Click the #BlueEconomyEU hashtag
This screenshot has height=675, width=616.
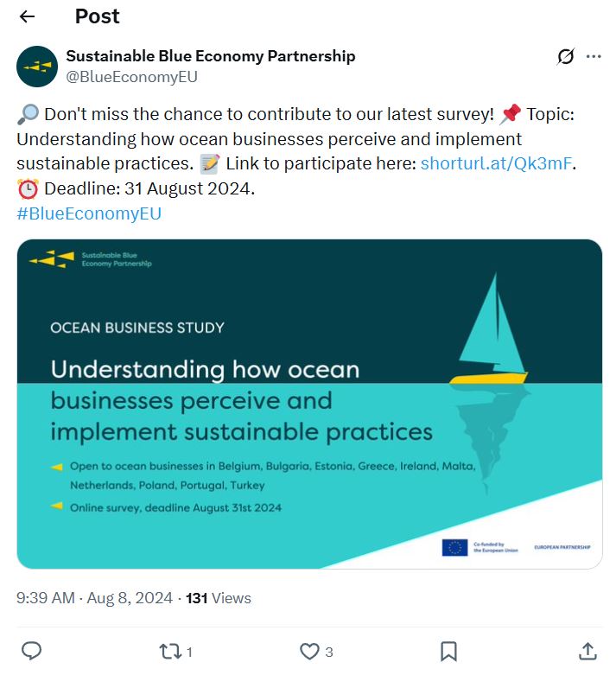(89, 213)
